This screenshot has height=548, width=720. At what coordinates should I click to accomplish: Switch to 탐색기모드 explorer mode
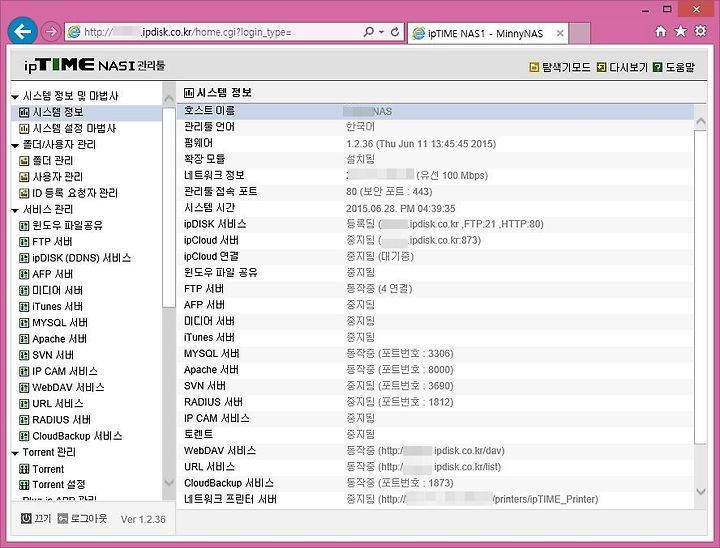(560, 67)
